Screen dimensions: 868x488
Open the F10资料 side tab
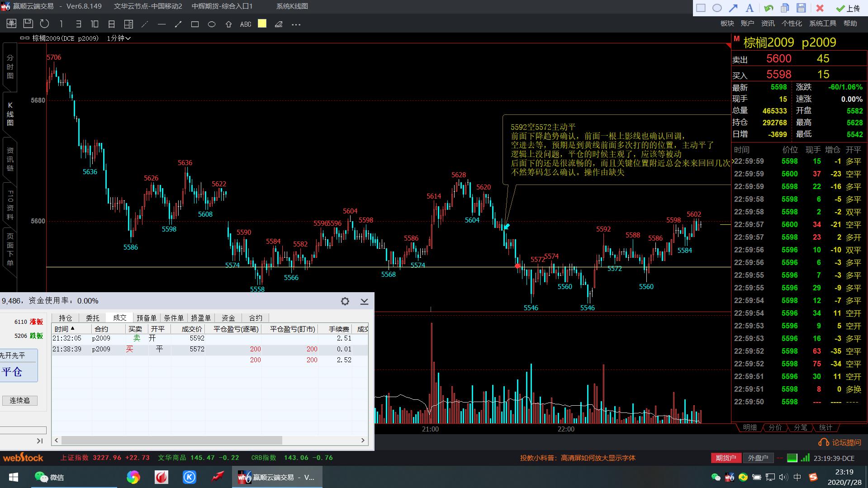10,205
